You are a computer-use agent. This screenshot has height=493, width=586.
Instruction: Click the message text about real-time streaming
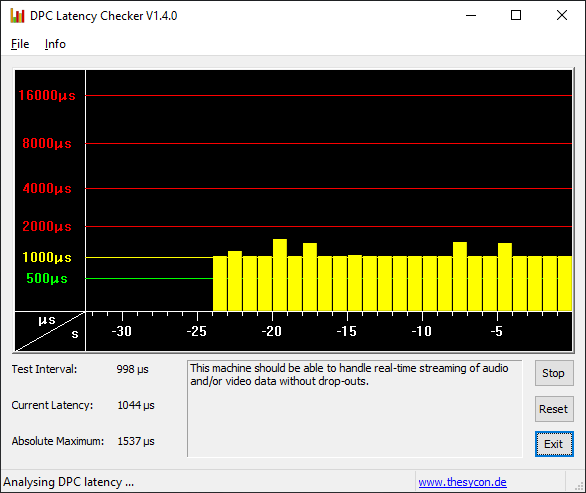pos(349,375)
